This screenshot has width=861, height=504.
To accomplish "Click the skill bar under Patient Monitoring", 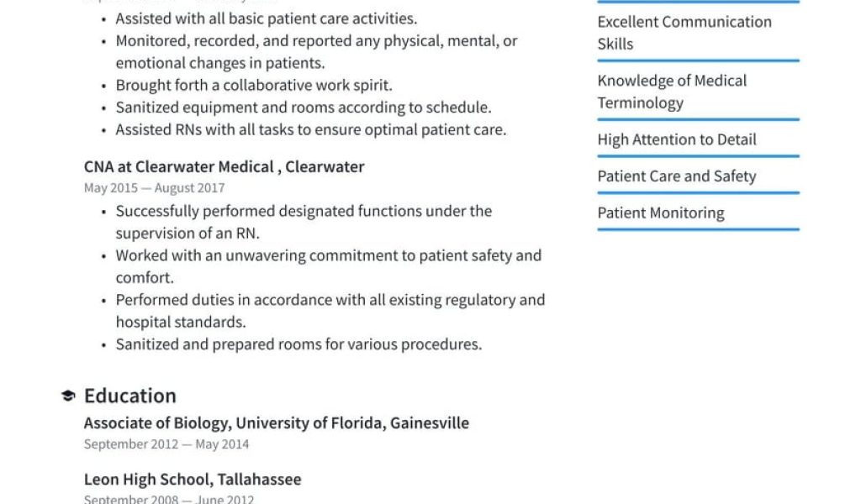I will point(698,229).
